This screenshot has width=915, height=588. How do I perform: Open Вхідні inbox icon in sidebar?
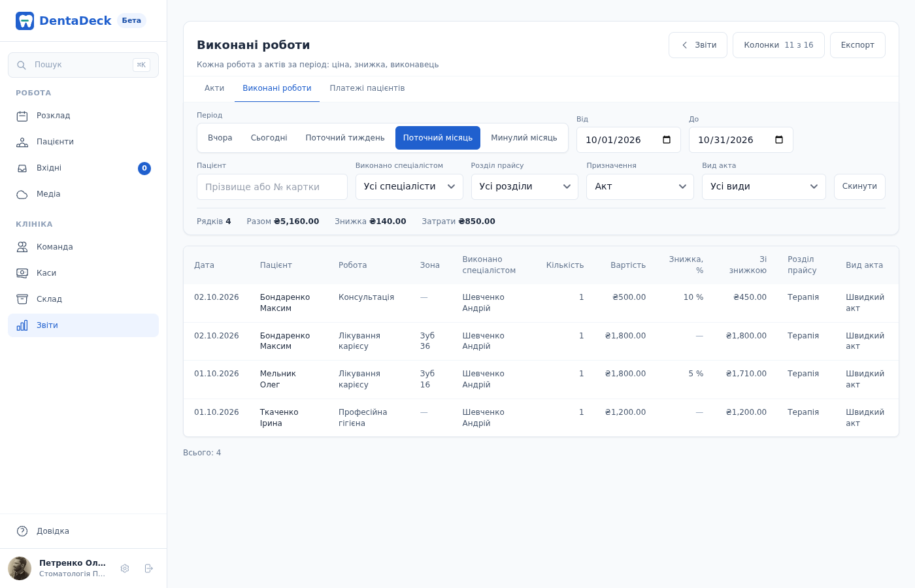[x=22, y=169]
